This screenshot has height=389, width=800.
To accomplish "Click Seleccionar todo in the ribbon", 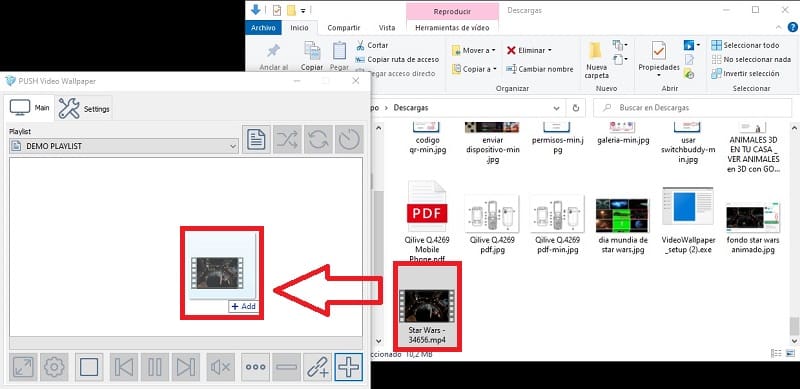I will click(745, 45).
